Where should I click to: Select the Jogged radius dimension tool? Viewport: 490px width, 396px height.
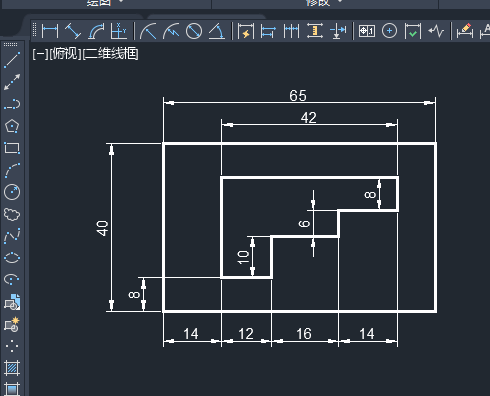(171, 31)
